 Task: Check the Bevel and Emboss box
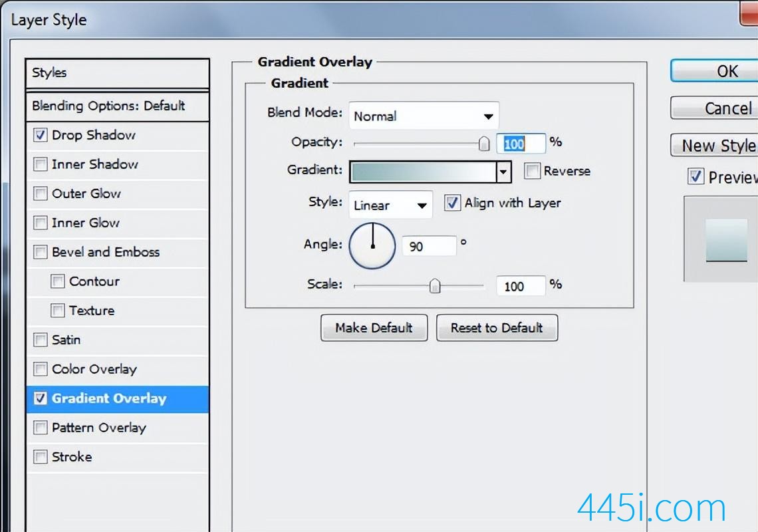tap(41, 252)
